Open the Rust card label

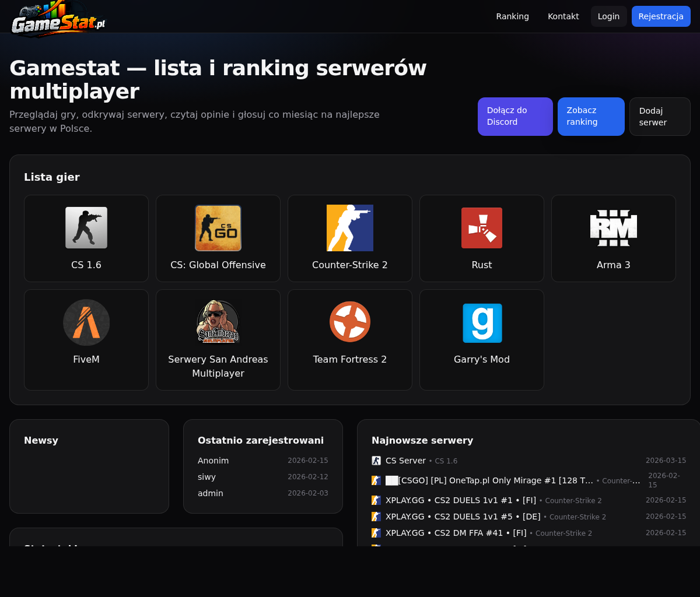(x=482, y=265)
